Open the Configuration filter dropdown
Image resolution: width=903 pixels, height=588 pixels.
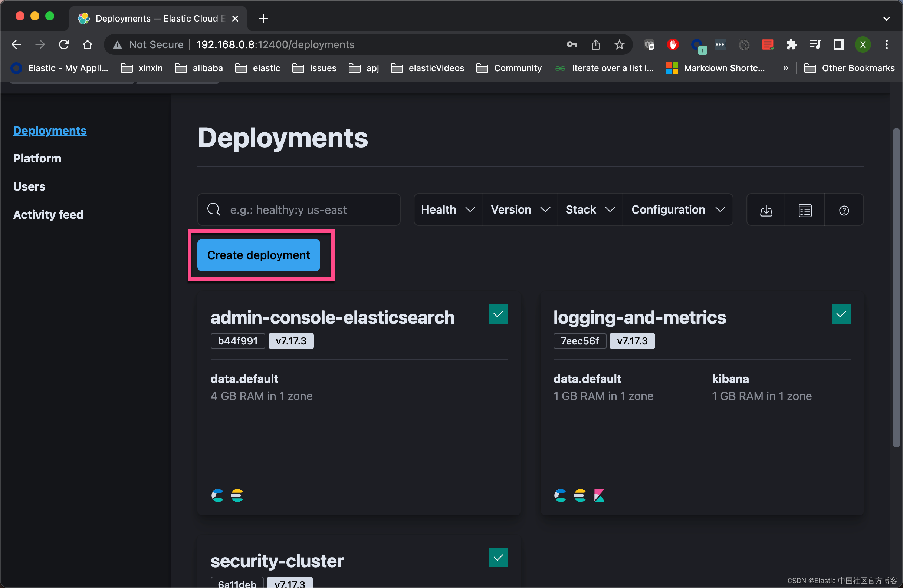pyautogui.click(x=679, y=209)
